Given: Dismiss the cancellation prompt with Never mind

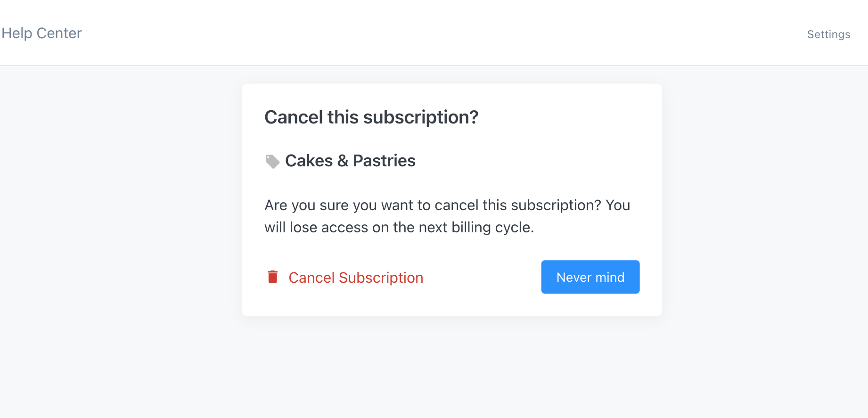Looking at the screenshot, I should tap(590, 277).
